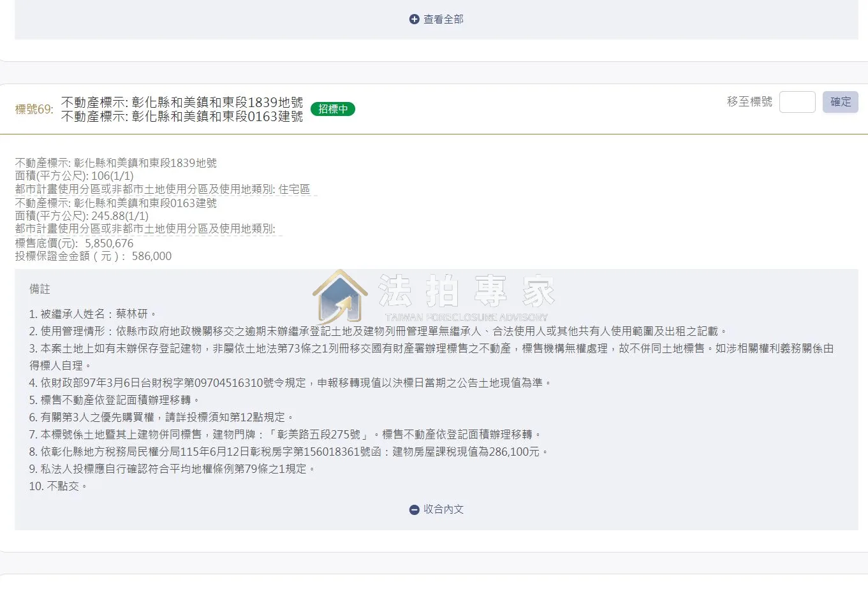Select remark 7 mentioning 彰美路五段275號
This screenshot has width=868, height=594.
click(x=286, y=434)
